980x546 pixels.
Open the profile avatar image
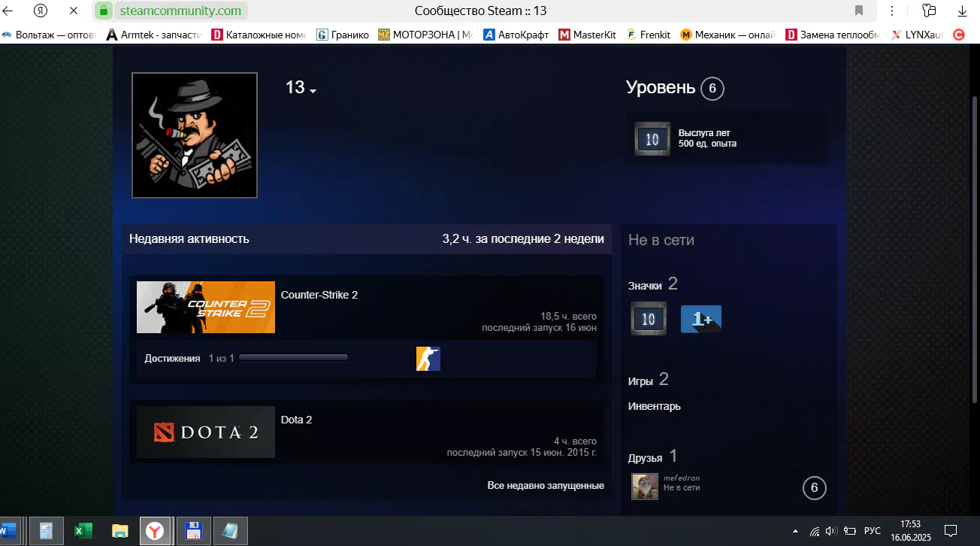pyautogui.click(x=195, y=135)
